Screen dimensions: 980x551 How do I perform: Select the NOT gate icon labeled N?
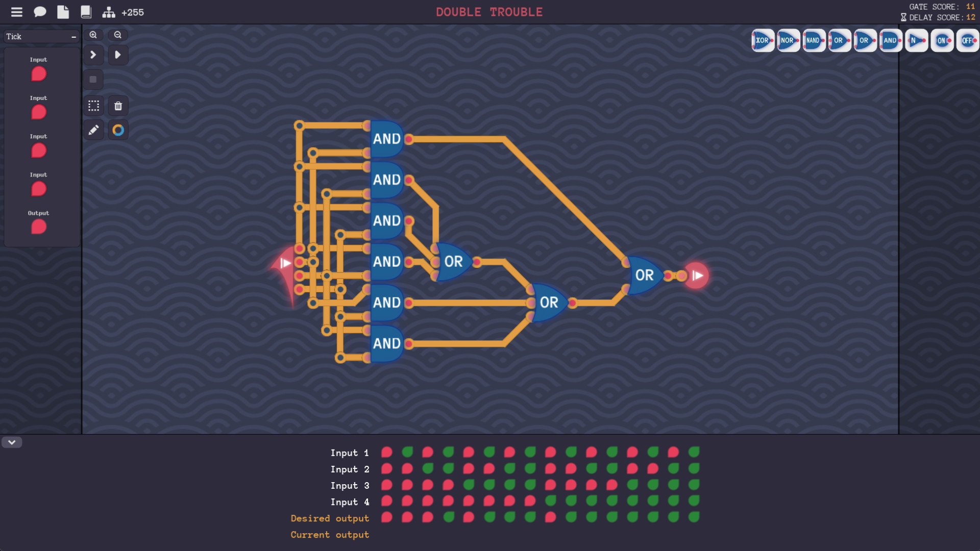pos(916,40)
